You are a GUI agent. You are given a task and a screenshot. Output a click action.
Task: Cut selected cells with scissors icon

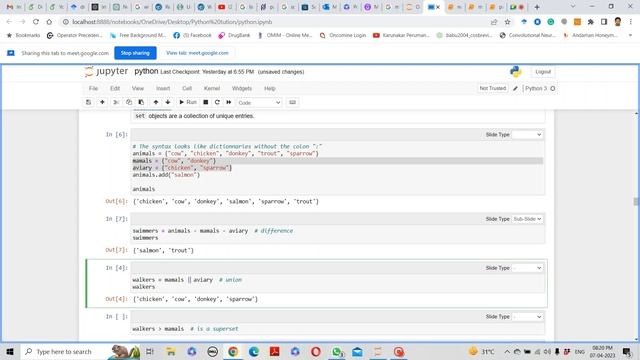(x=116, y=102)
